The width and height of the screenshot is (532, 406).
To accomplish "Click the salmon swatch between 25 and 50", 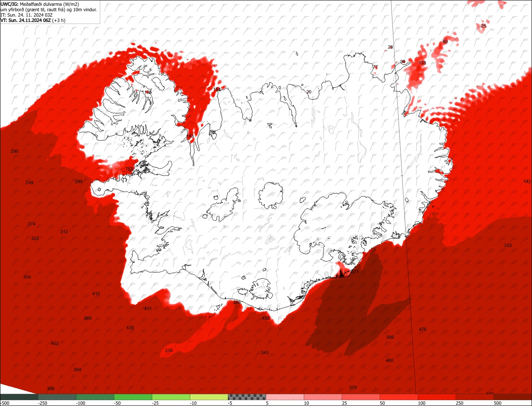I will 361,396.
